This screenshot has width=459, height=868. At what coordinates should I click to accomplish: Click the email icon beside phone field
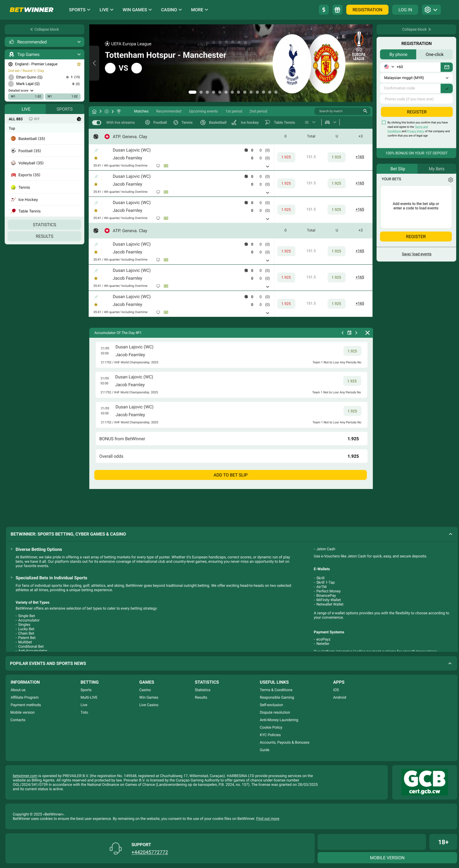[x=447, y=67]
